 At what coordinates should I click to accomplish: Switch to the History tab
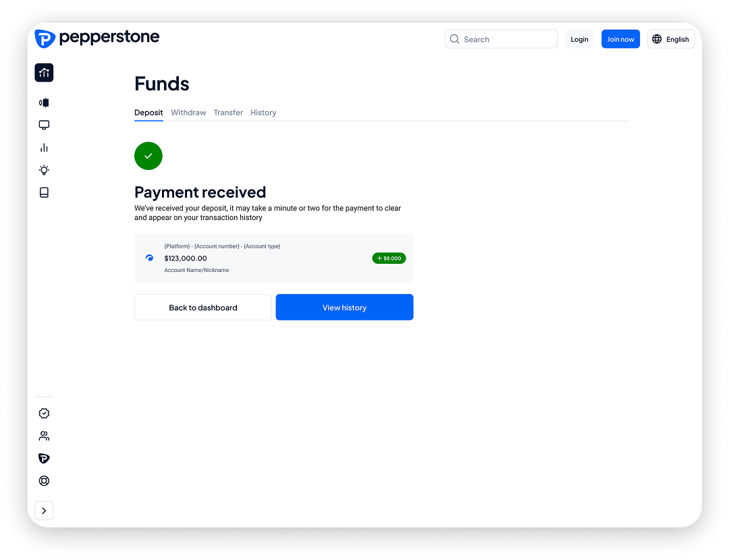click(x=263, y=113)
